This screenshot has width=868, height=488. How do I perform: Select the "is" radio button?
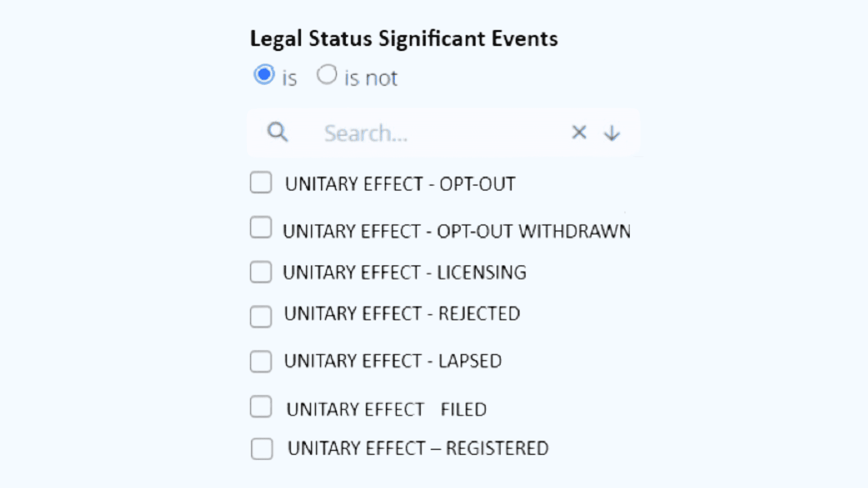pyautogui.click(x=264, y=75)
